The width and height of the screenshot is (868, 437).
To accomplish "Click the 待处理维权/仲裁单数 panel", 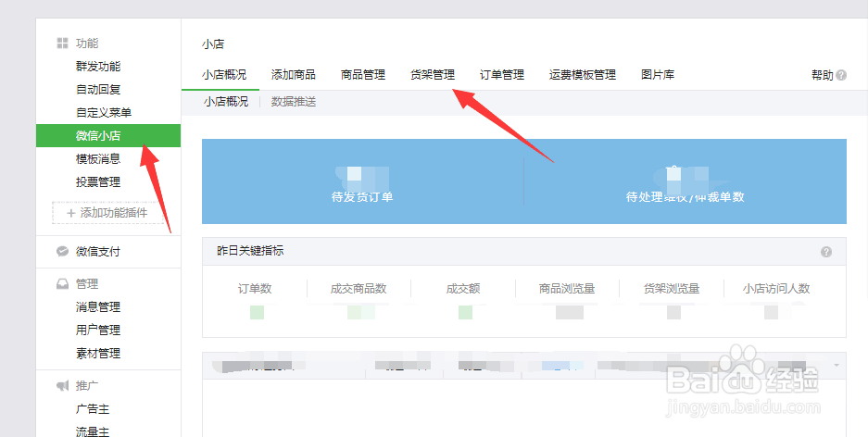I will point(686,181).
